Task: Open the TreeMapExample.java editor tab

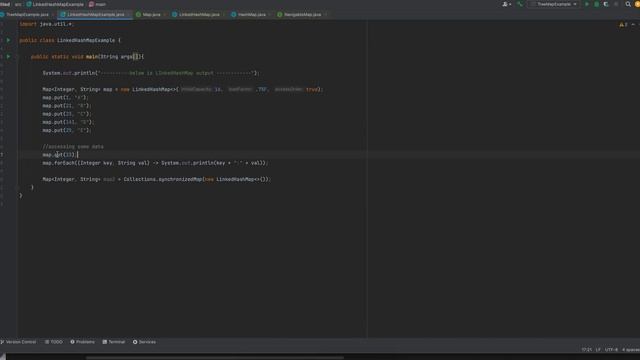Action: (27, 14)
